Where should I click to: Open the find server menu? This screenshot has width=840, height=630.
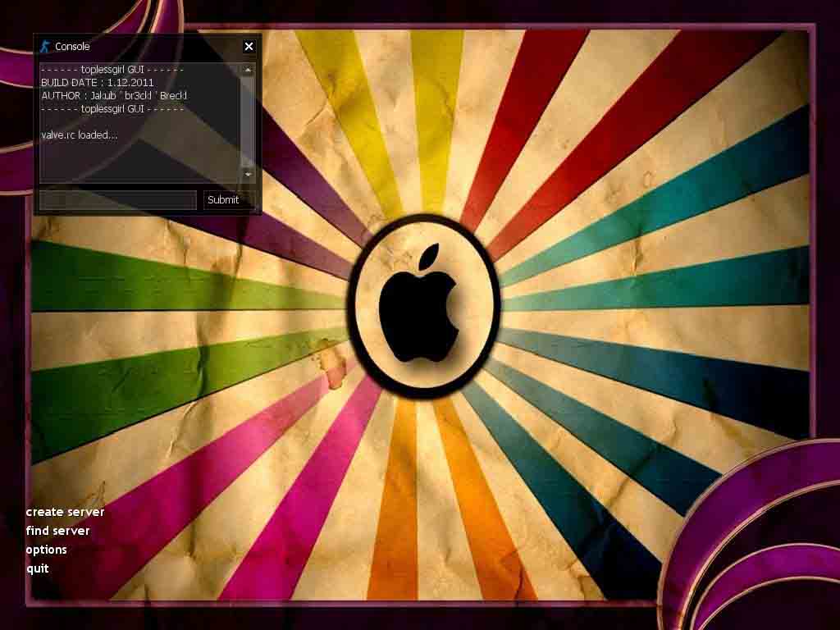pyautogui.click(x=57, y=531)
